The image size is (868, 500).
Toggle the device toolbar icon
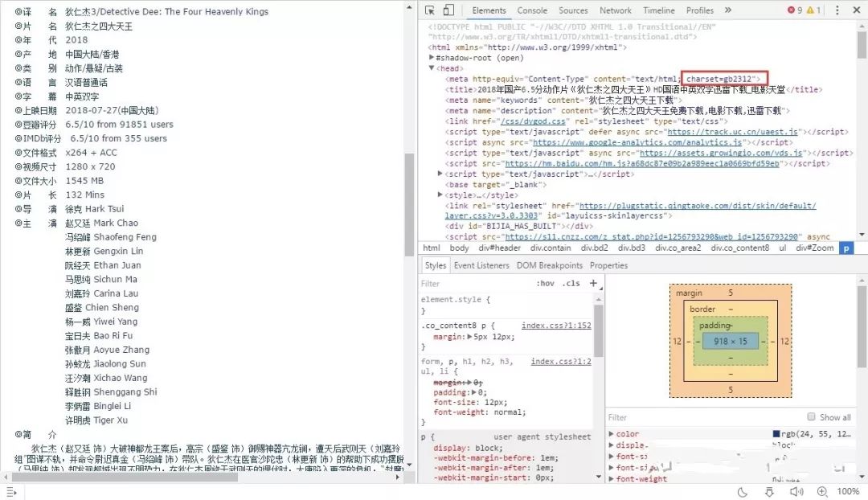[x=449, y=10]
